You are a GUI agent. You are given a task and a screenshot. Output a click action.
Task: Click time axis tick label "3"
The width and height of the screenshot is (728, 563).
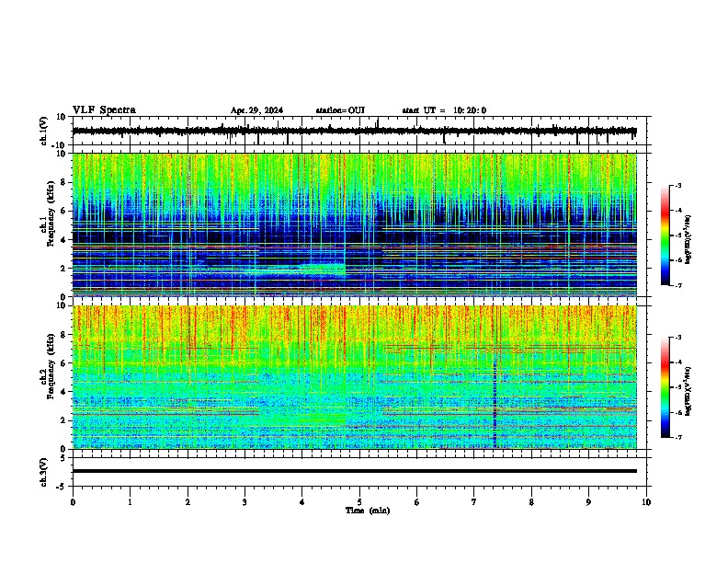pos(245,502)
